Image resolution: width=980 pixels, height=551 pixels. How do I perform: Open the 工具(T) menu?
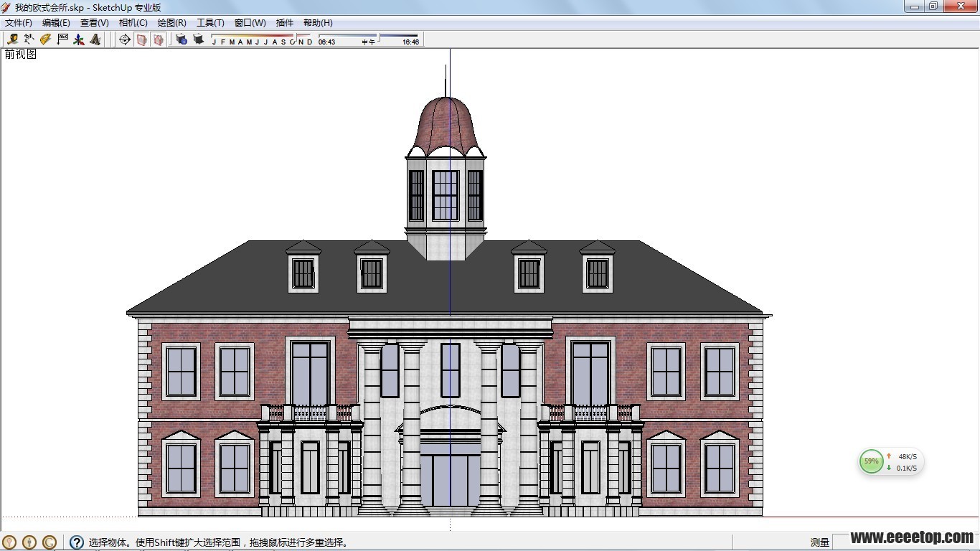211,23
